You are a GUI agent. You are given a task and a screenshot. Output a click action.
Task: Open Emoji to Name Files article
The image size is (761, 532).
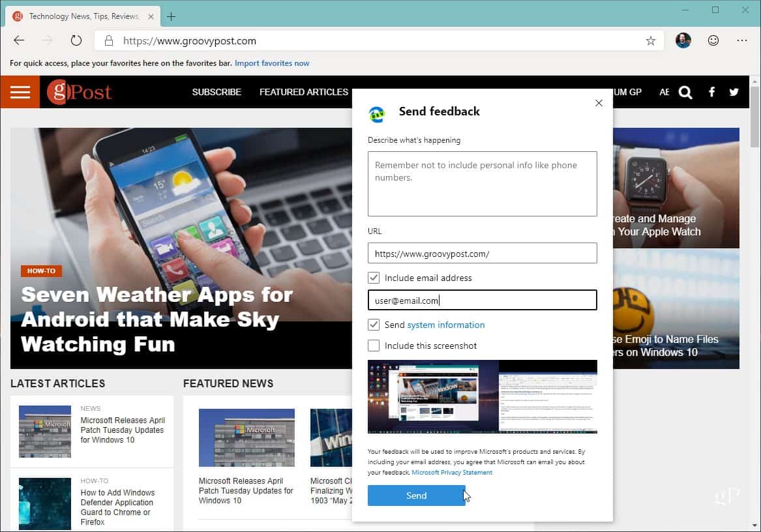[665, 346]
